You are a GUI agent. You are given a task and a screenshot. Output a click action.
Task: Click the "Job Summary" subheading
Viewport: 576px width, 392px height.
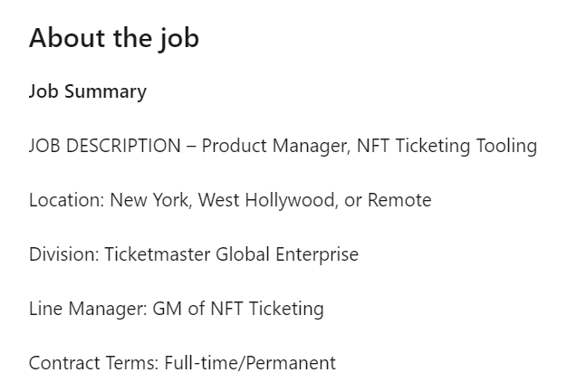tap(87, 91)
